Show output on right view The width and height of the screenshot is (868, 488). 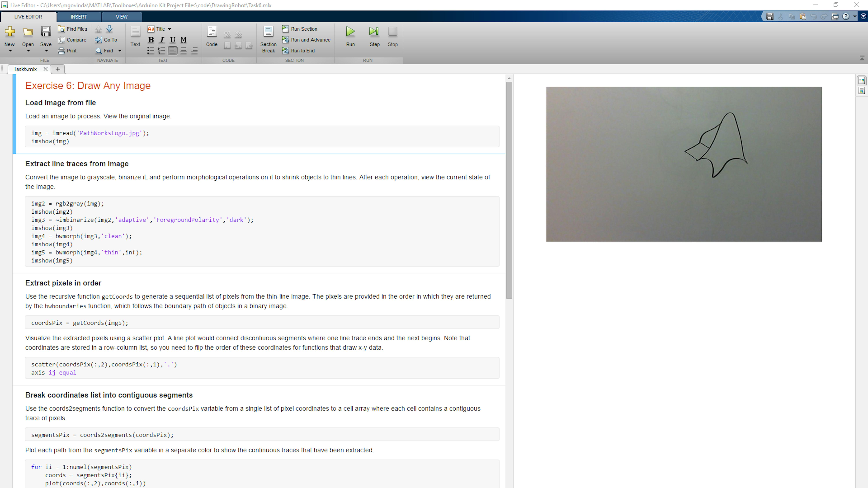click(862, 81)
